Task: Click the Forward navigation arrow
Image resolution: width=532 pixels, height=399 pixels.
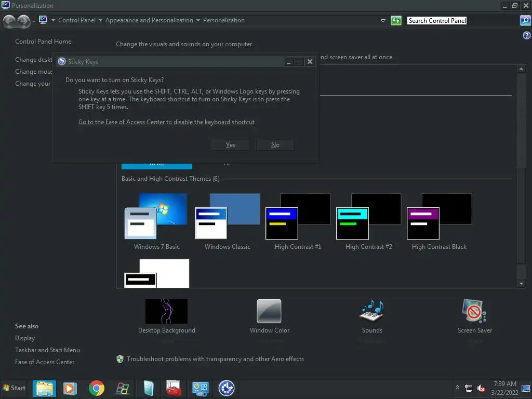Action: tap(23, 21)
